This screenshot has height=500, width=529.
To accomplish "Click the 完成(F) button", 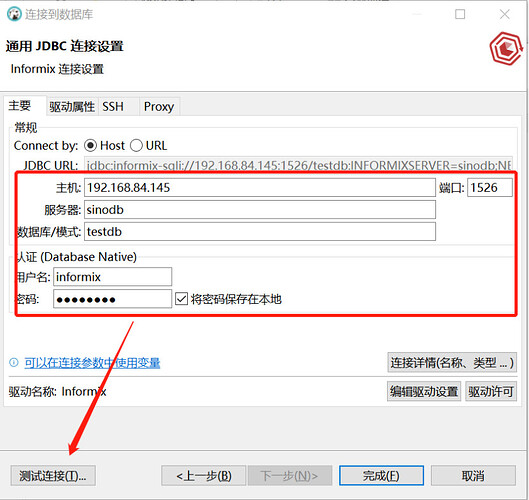I will tap(381, 476).
